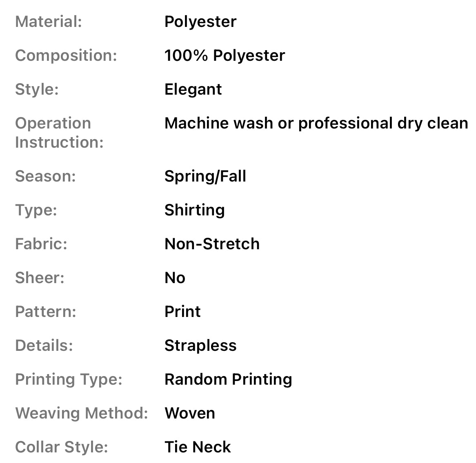Image resolution: width=476 pixels, height=463 pixels.
Task: Select the Elegant style value
Action: tap(193, 89)
